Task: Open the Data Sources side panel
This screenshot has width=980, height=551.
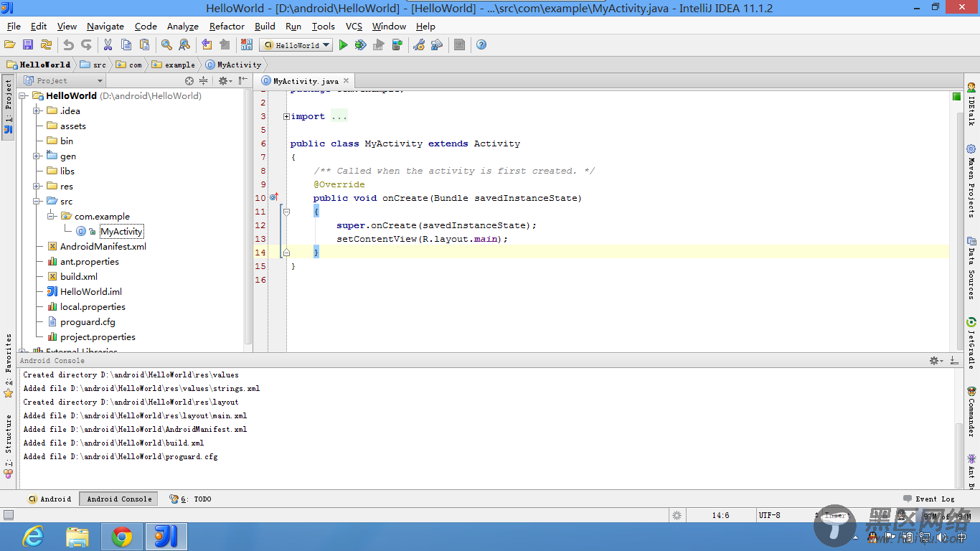Action: click(x=971, y=268)
